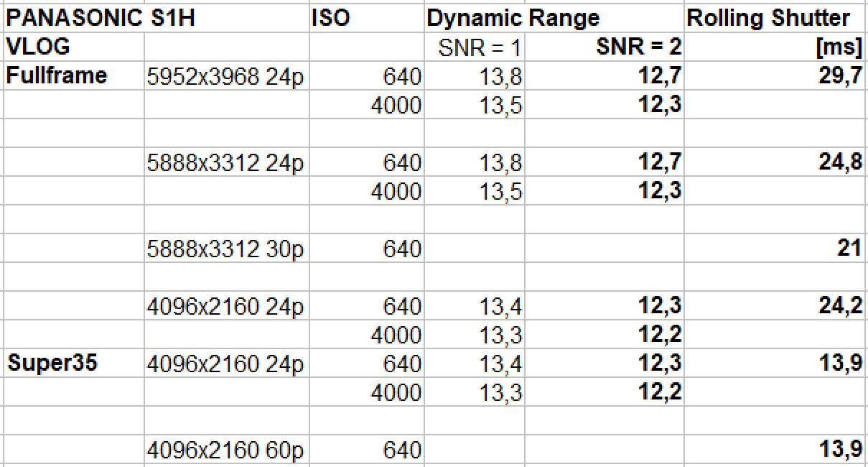Click bold 12,7 in the 5952x3968 24p row
Viewport: 868px width, 467px height.
coord(660,76)
